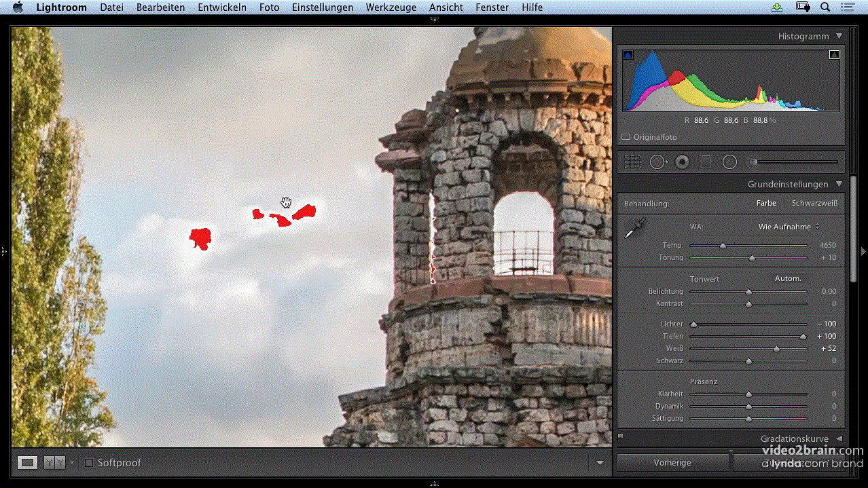Adjust the tool strip brush size slider

click(x=753, y=162)
